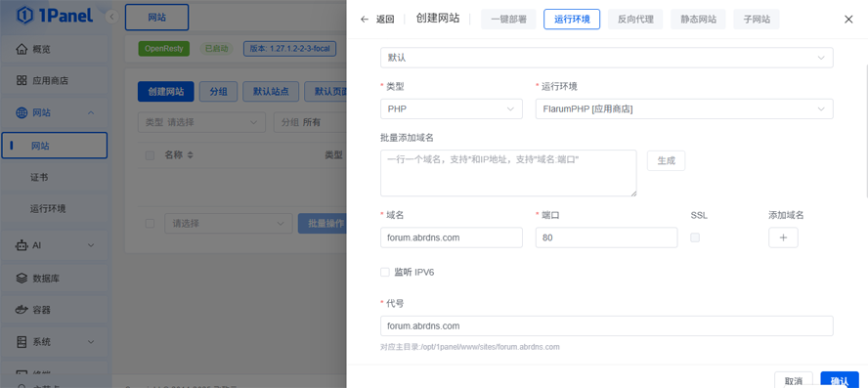Tick the checkbox beside 请选择 dropdown
This screenshot has width=868, height=388.
click(150, 223)
